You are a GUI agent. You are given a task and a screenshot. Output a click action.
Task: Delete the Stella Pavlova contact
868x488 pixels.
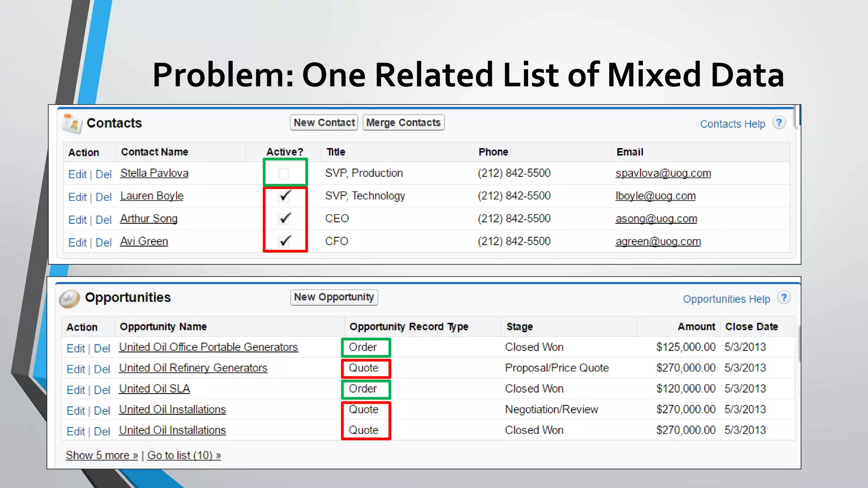(x=103, y=174)
